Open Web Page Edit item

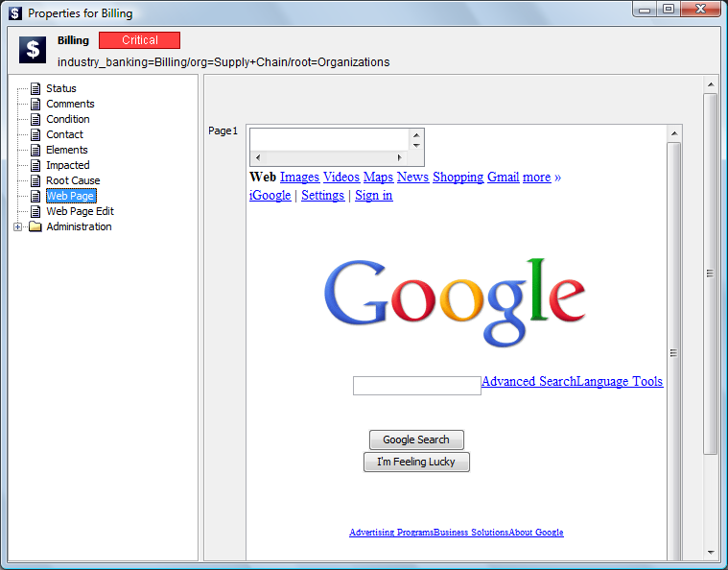(80, 211)
